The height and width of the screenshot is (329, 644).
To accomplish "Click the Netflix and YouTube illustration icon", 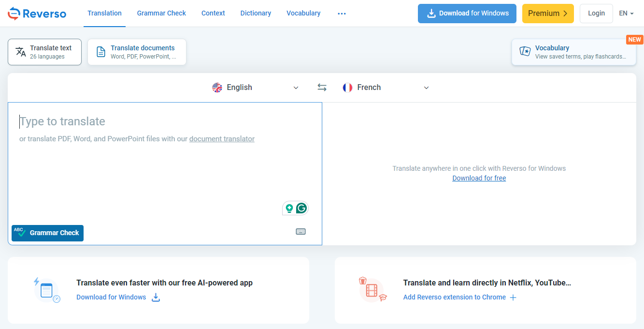I will pyautogui.click(x=372, y=290).
